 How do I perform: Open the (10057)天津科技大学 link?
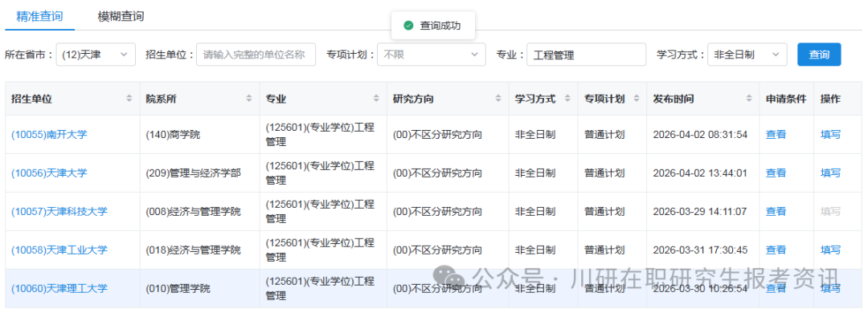59,211
